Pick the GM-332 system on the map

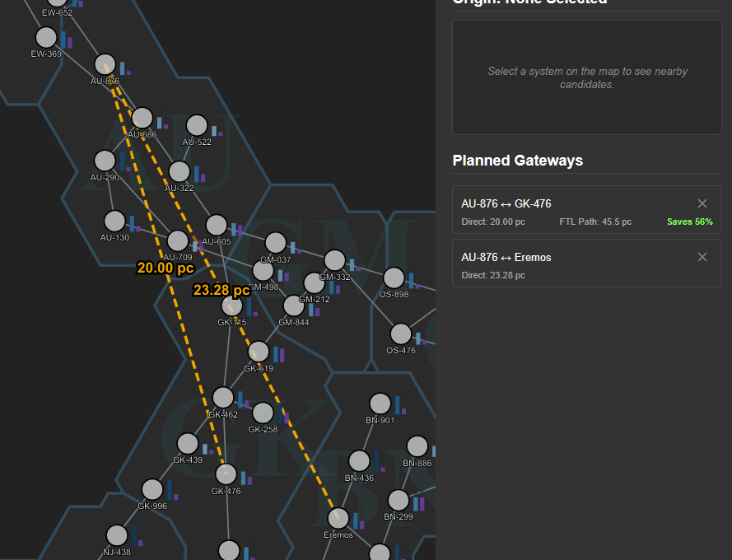click(x=334, y=260)
